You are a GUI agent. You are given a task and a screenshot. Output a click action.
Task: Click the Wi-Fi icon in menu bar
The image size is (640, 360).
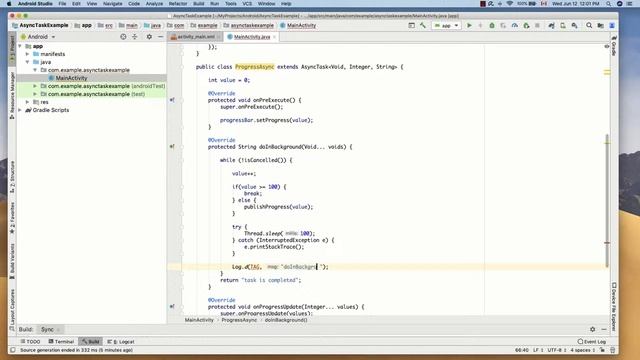[x=509, y=4]
